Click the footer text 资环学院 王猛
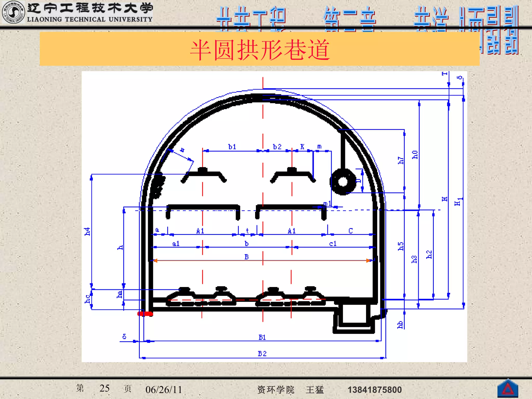This screenshot has height=399, width=532. 290,390
